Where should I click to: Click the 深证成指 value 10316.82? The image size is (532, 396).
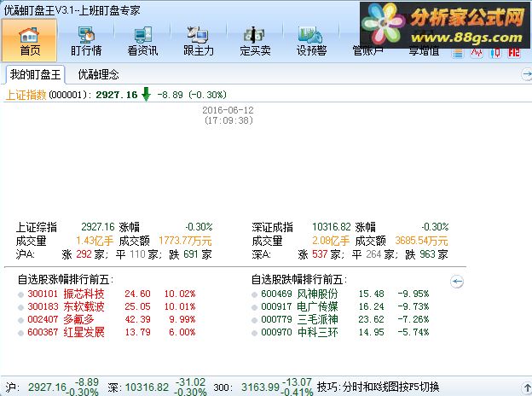331,227
